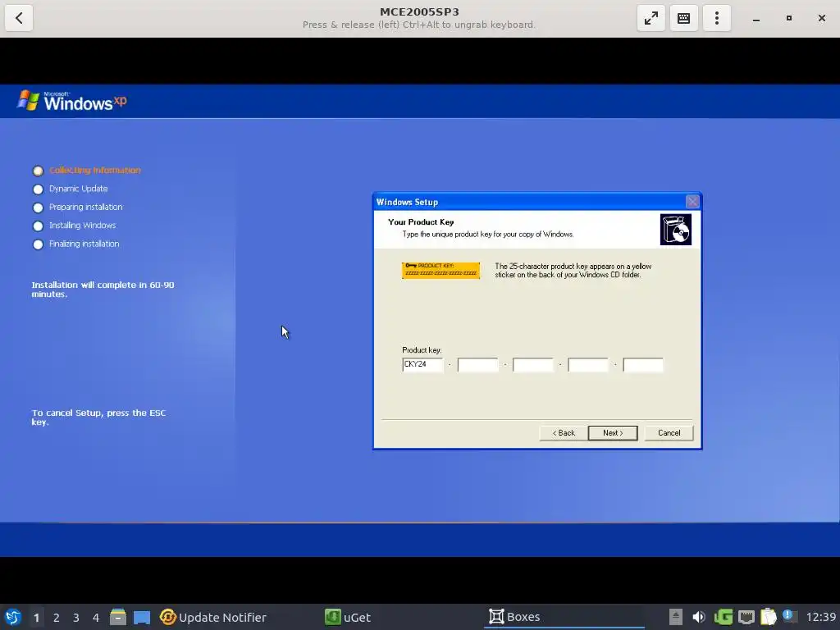This screenshot has width=840, height=630.
Task: Click the Finalizing installation step bullet
Action: (38, 244)
